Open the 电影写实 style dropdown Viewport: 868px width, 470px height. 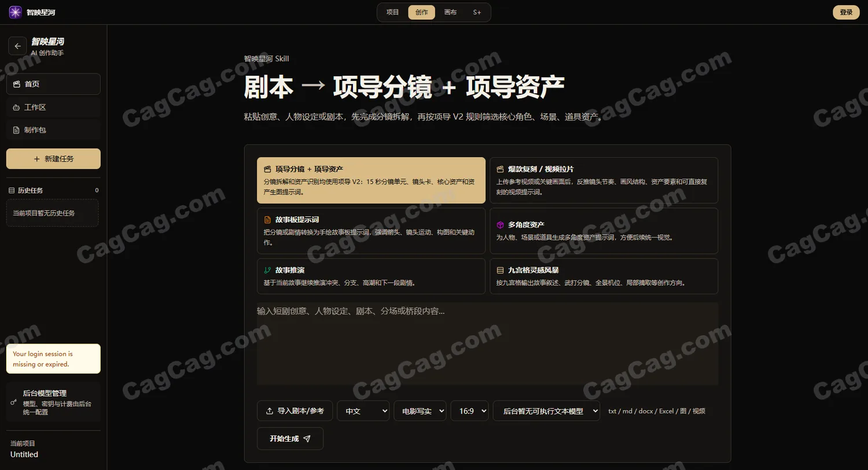tap(420, 411)
